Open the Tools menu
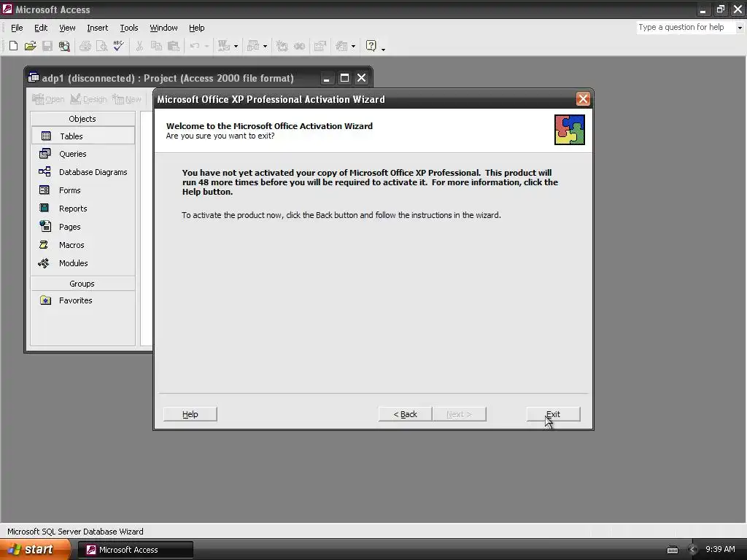The width and height of the screenshot is (747, 560). [x=128, y=28]
